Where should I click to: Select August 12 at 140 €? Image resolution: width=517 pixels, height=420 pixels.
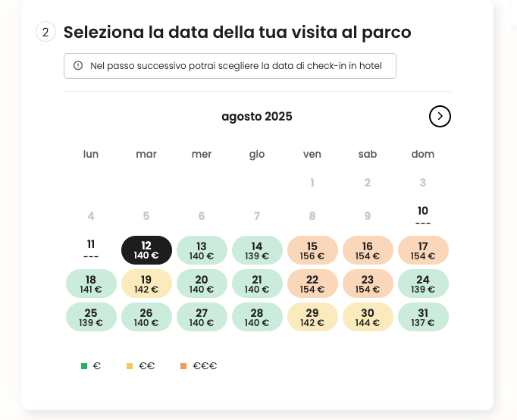tap(146, 250)
